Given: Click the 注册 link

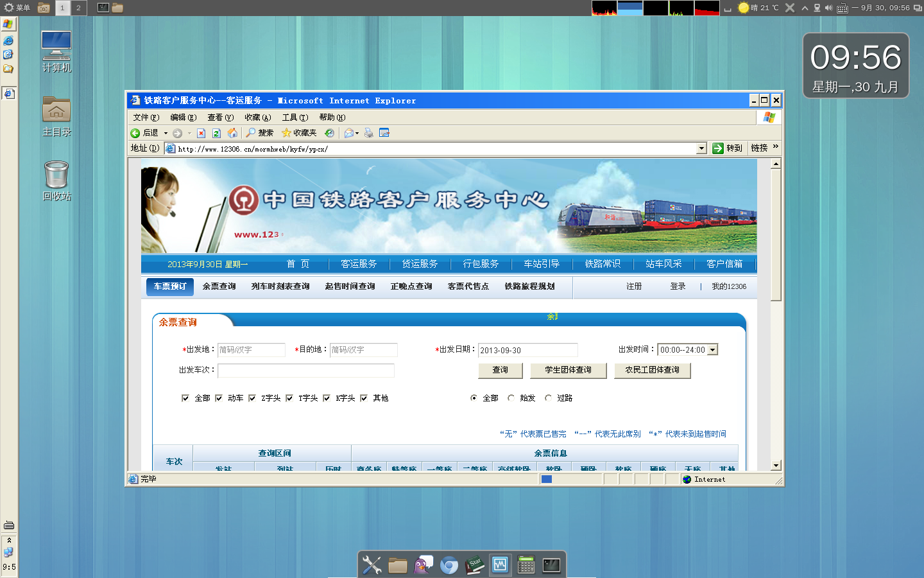Looking at the screenshot, I should pos(634,286).
